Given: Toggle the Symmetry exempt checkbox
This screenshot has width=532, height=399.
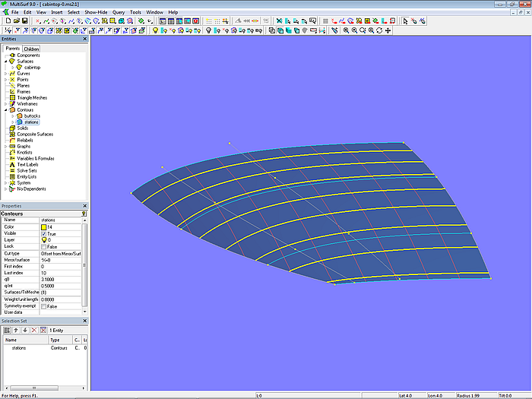Looking at the screenshot, I should (x=44, y=306).
